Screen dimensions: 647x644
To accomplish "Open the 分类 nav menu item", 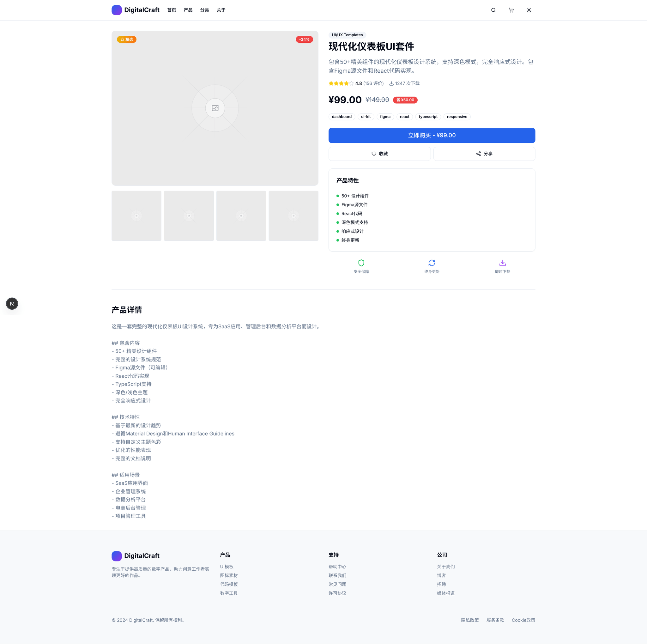I will click(204, 10).
